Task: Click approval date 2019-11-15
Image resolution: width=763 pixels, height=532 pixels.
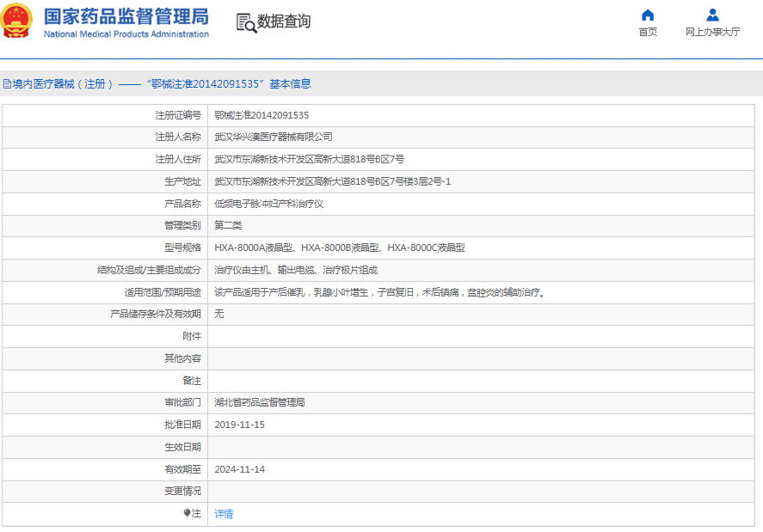Action: [239, 425]
